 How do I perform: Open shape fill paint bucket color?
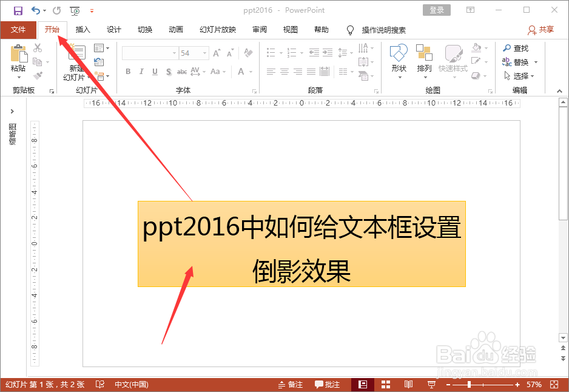(x=476, y=47)
